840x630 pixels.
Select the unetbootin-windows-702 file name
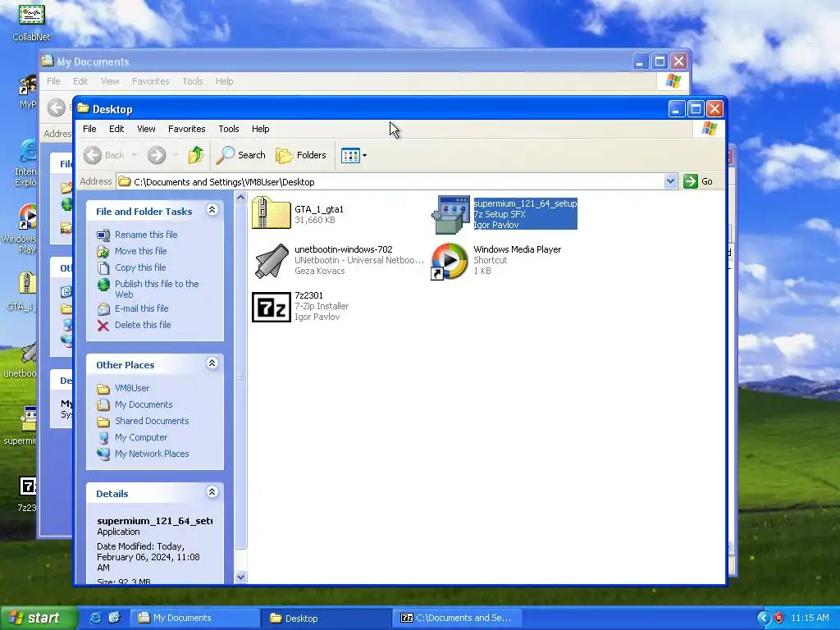coord(344,249)
